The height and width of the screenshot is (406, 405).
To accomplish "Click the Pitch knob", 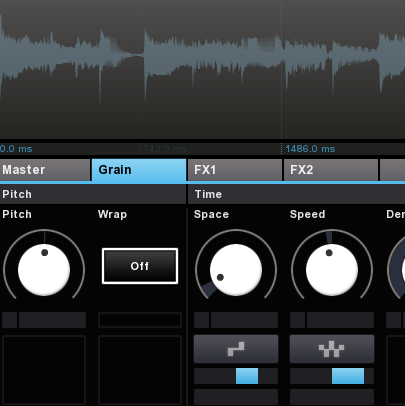I will pyautogui.click(x=44, y=270).
